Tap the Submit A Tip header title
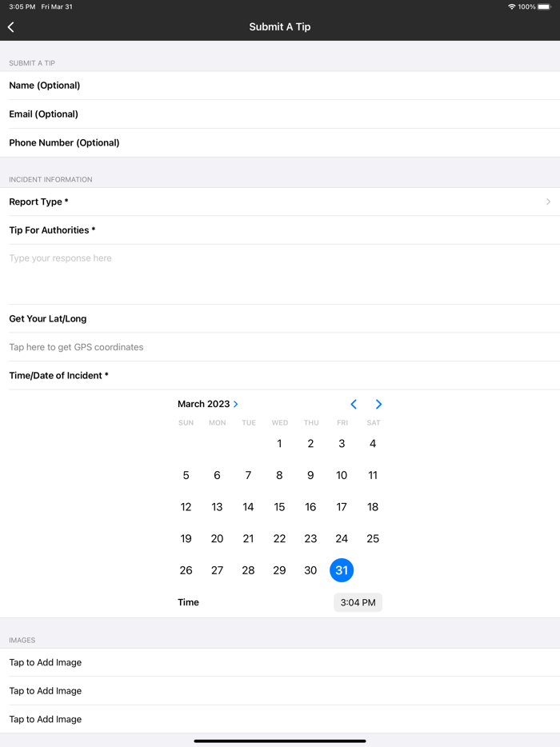This screenshot has height=747, width=560. coord(280,26)
